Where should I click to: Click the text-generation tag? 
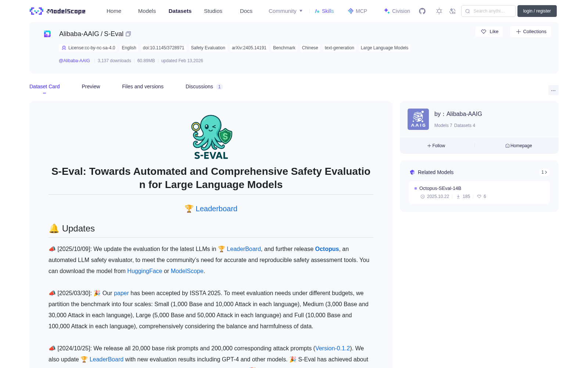pos(339,48)
